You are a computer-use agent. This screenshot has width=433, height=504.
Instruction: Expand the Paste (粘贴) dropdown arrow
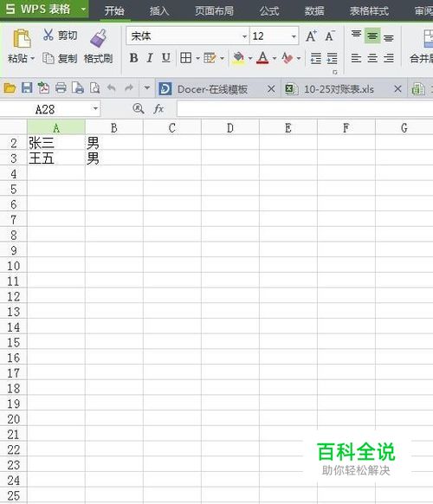[32, 59]
